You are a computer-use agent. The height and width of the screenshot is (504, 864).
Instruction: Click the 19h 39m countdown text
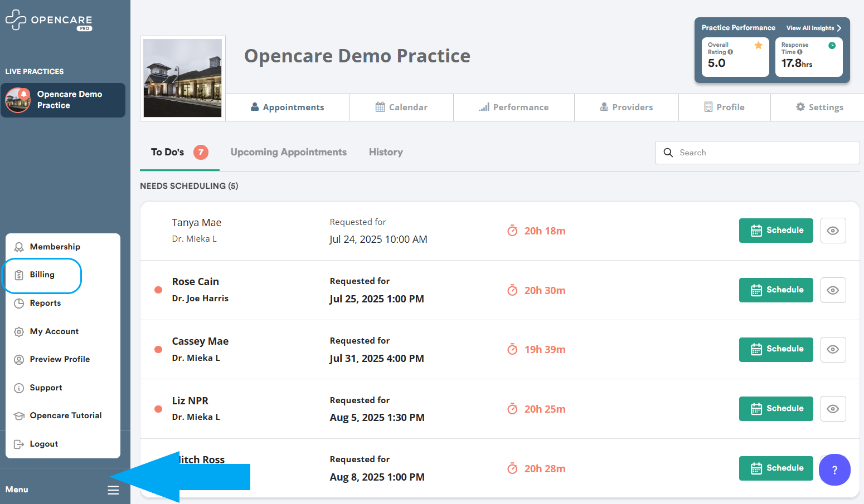[x=545, y=350]
